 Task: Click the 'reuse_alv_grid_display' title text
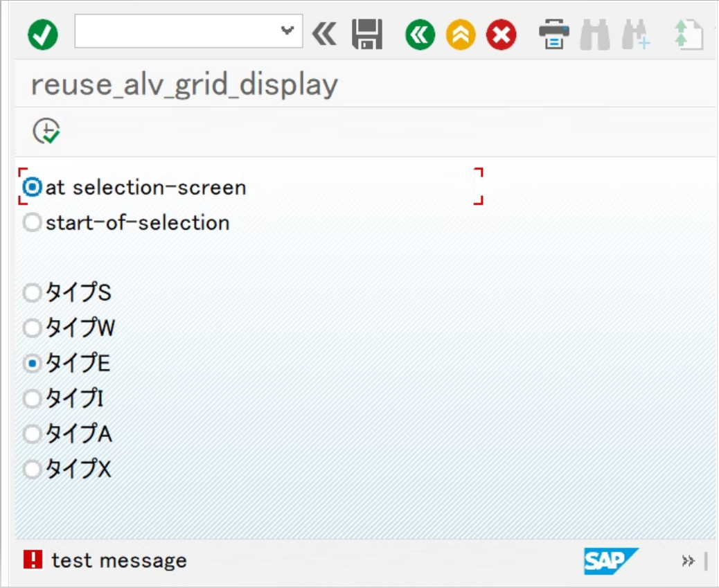184,85
